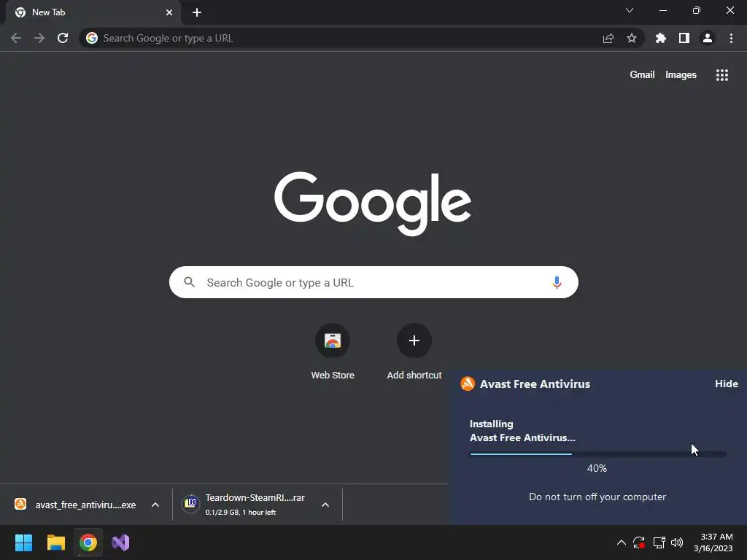Add a new shortcut tile
This screenshot has height=560, width=747.
point(414,351)
